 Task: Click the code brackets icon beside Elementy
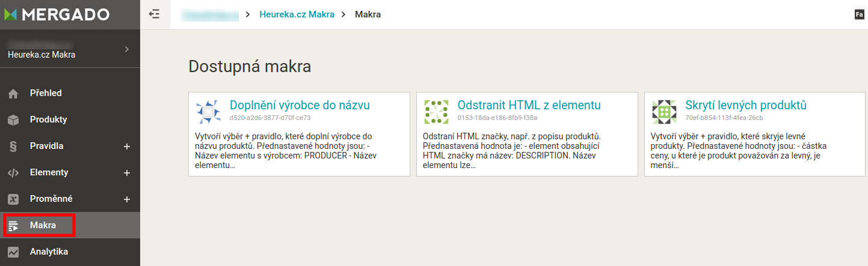[13, 173]
